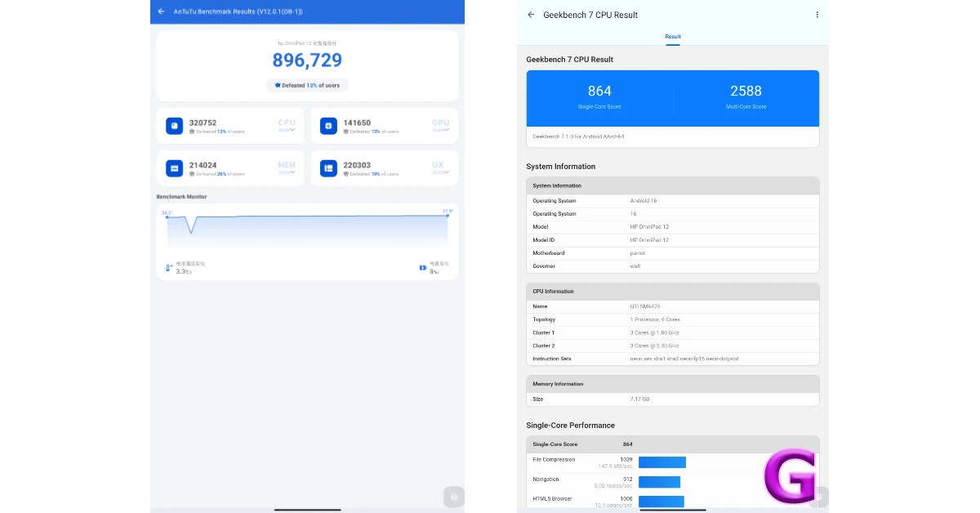Click the Single-Core Score 864 header row

coord(673,444)
